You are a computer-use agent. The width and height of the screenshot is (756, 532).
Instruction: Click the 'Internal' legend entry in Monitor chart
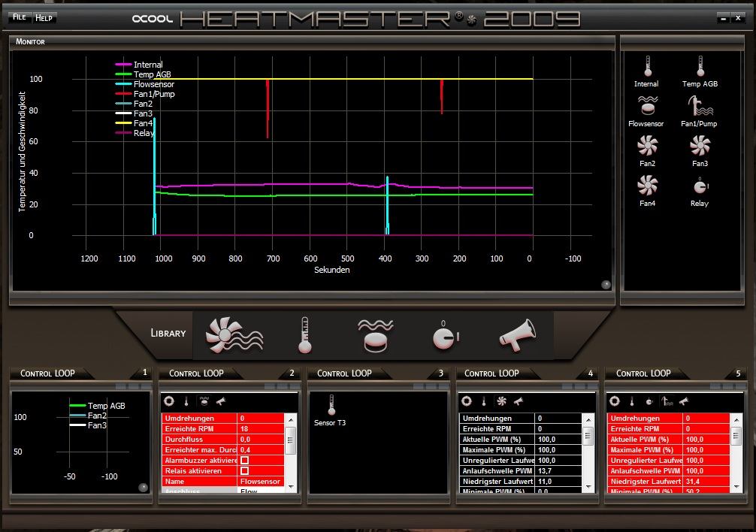pyautogui.click(x=139, y=65)
